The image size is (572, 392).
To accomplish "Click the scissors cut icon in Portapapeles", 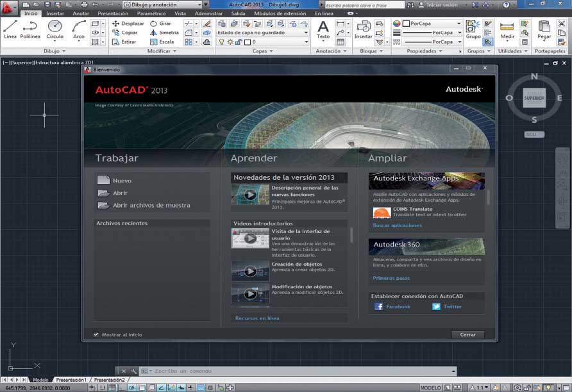I will tap(562, 23).
